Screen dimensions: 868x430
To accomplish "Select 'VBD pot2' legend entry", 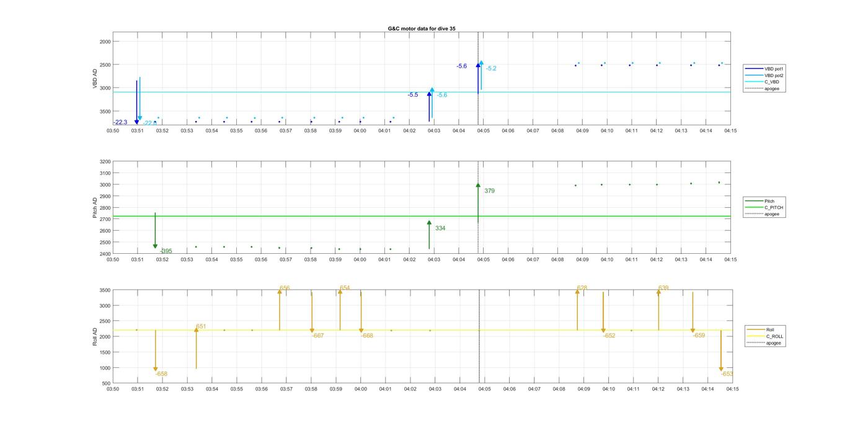I will pyautogui.click(x=766, y=76).
